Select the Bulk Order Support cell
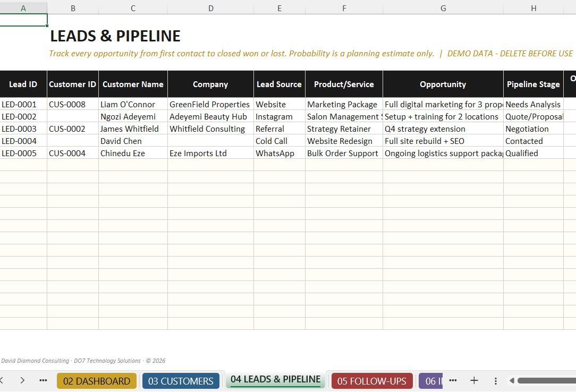The width and height of the screenshot is (576, 392). click(x=344, y=153)
